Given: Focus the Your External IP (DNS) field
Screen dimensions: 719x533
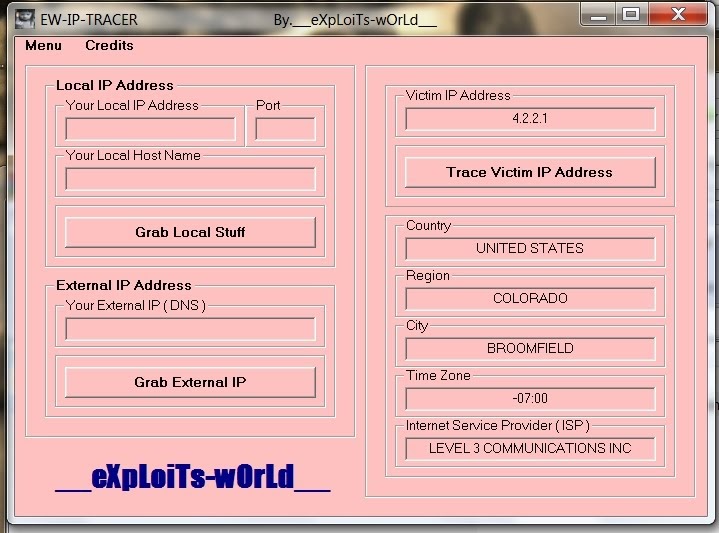Looking at the screenshot, I should pos(190,329).
